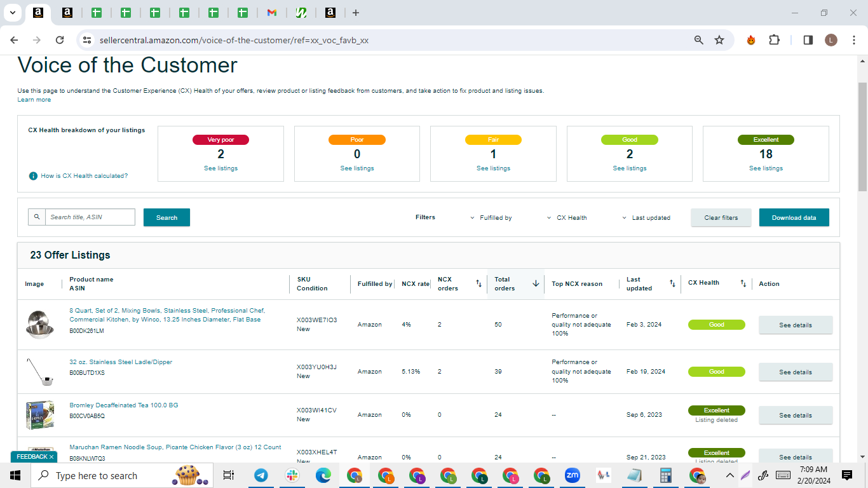Open Telegram from the taskbar
The image size is (868, 488).
(x=261, y=475)
